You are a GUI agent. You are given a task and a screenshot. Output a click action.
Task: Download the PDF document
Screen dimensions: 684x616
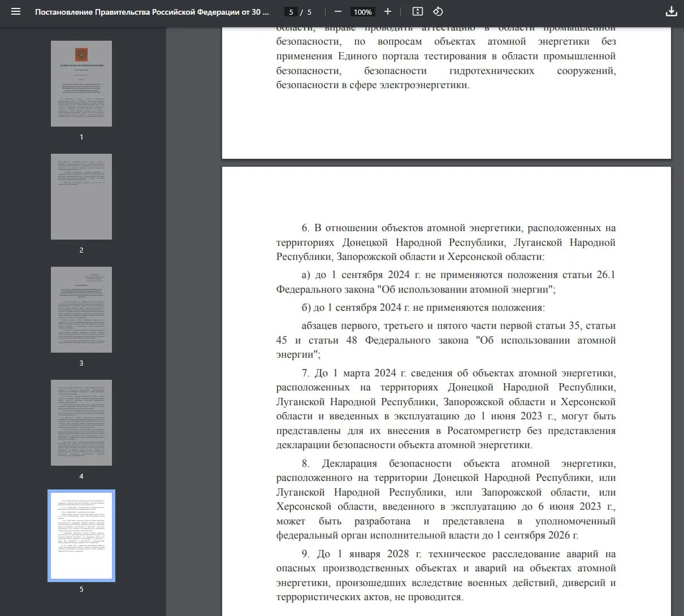672,11
